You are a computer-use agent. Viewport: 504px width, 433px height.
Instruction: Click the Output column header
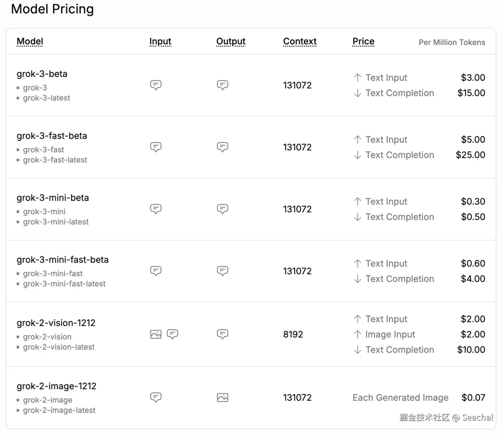(x=231, y=41)
